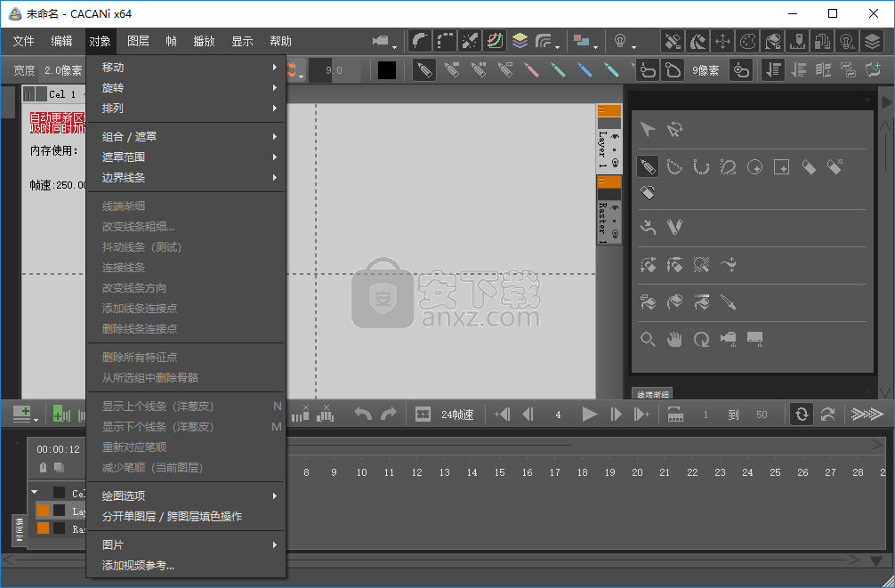Choose the pencil tool in tool panel
895x588 pixels.
(648, 166)
